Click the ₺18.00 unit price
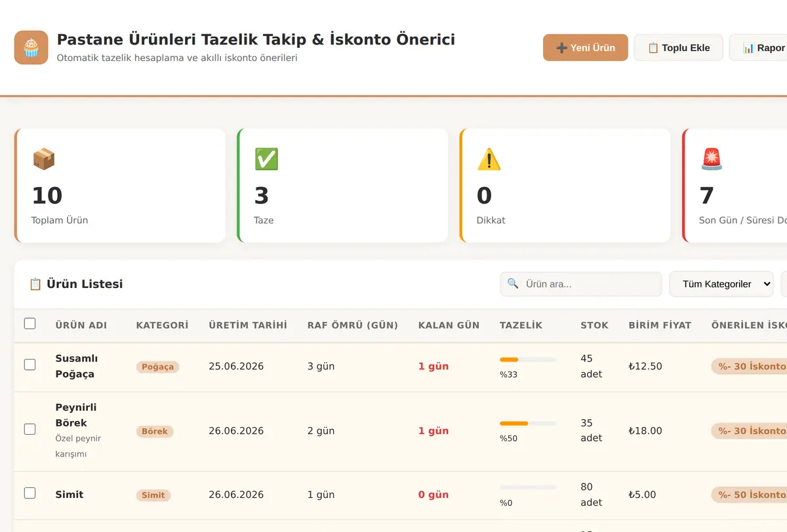Image resolution: width=787 pixels, height=532 pixels. 645,431
